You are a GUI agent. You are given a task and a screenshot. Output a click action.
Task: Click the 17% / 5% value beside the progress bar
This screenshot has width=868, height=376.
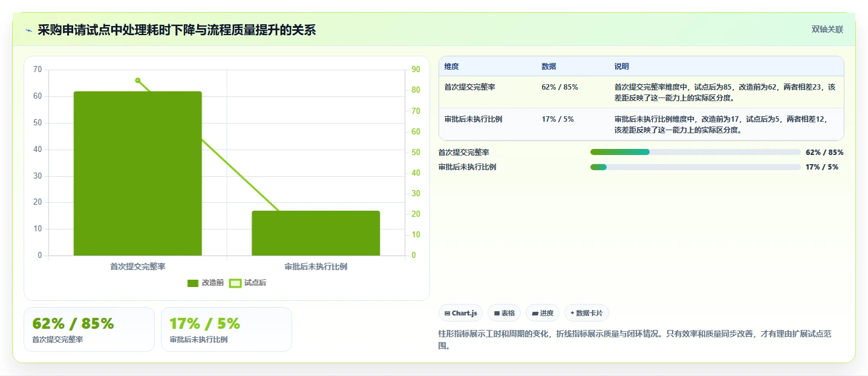pyautogui.click(x=822, y=167)
